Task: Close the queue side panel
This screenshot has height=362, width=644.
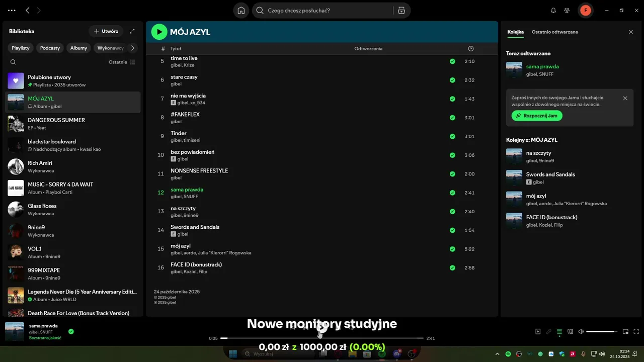Action: [x=631, y=32]
